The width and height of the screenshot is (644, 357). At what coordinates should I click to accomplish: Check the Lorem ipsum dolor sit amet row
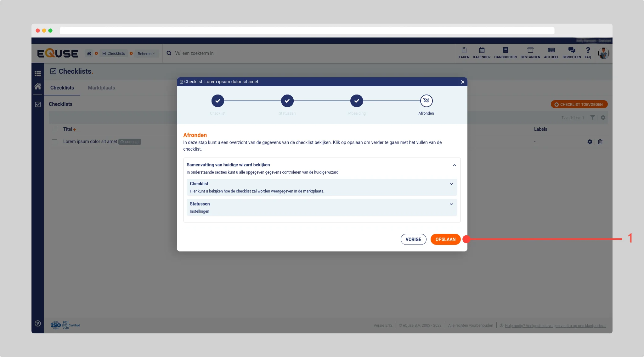tap(54, 142)
